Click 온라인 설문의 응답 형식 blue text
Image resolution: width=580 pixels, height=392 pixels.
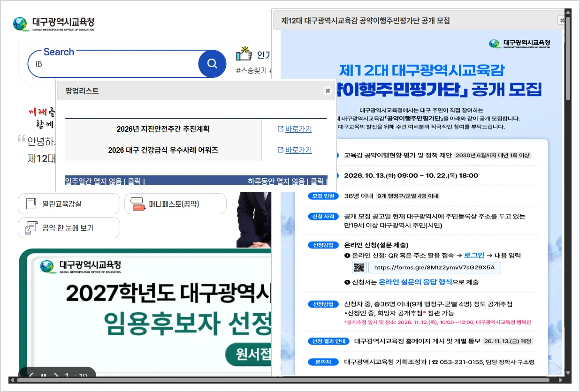(415, 282)
